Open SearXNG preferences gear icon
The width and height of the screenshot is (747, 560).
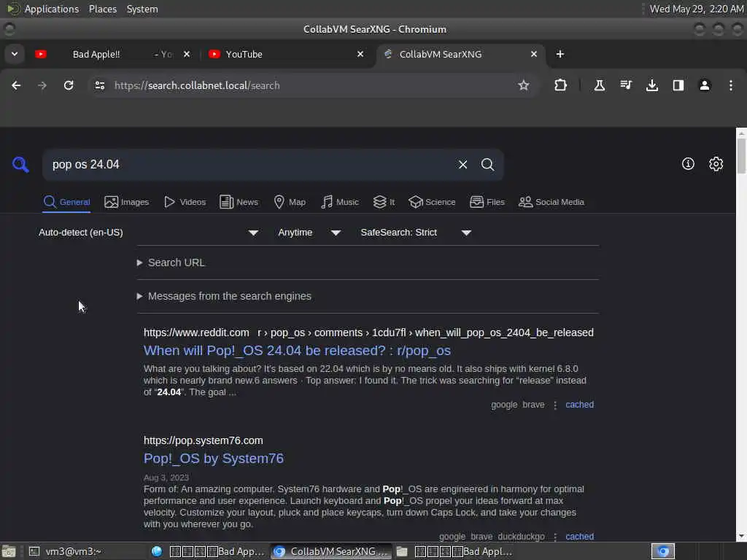[x=716, y=164]
